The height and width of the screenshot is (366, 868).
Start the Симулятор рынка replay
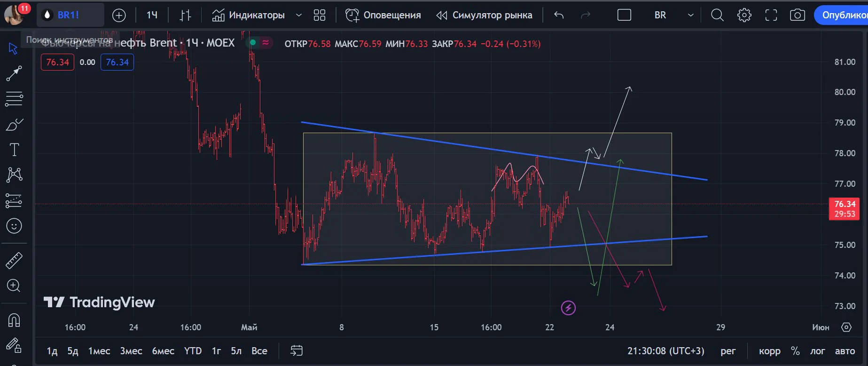coord(484,16)
